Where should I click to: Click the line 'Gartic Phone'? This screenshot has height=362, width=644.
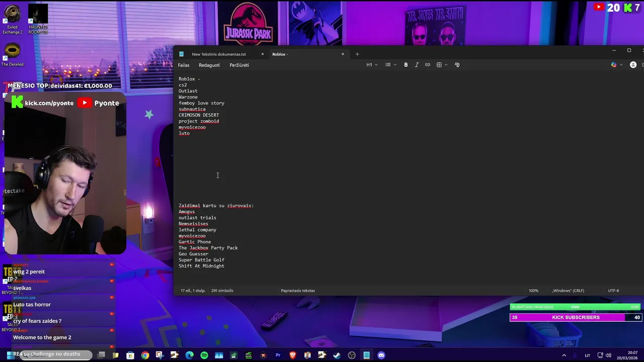pyautogui.click(x=195, y=242)
